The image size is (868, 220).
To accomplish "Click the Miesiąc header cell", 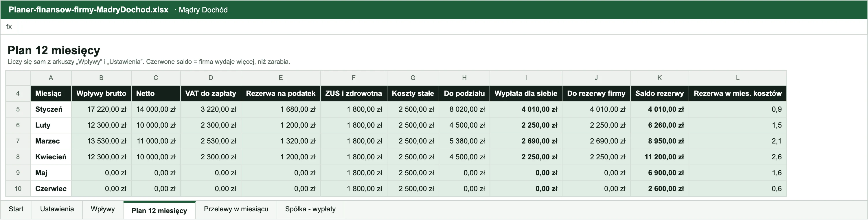I will pyautogui.click(x=51, y=94).
